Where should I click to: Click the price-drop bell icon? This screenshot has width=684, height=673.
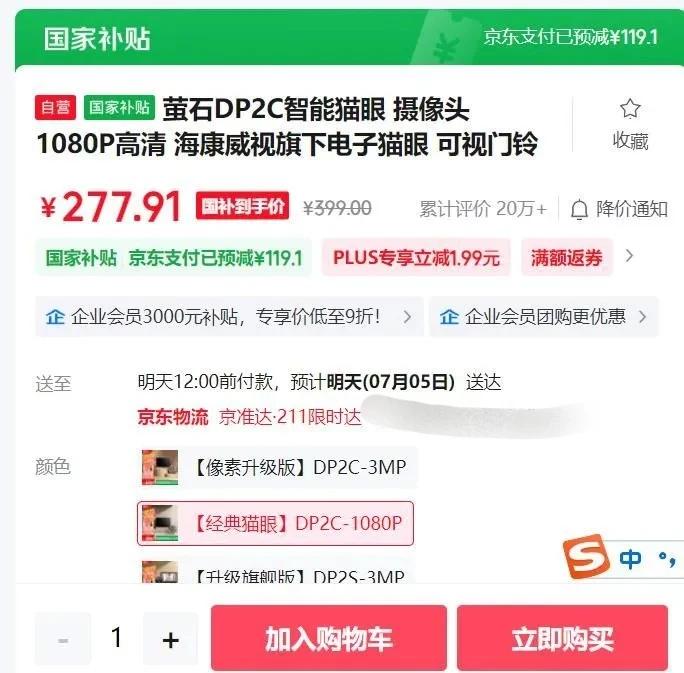click(x=579, y=210)
